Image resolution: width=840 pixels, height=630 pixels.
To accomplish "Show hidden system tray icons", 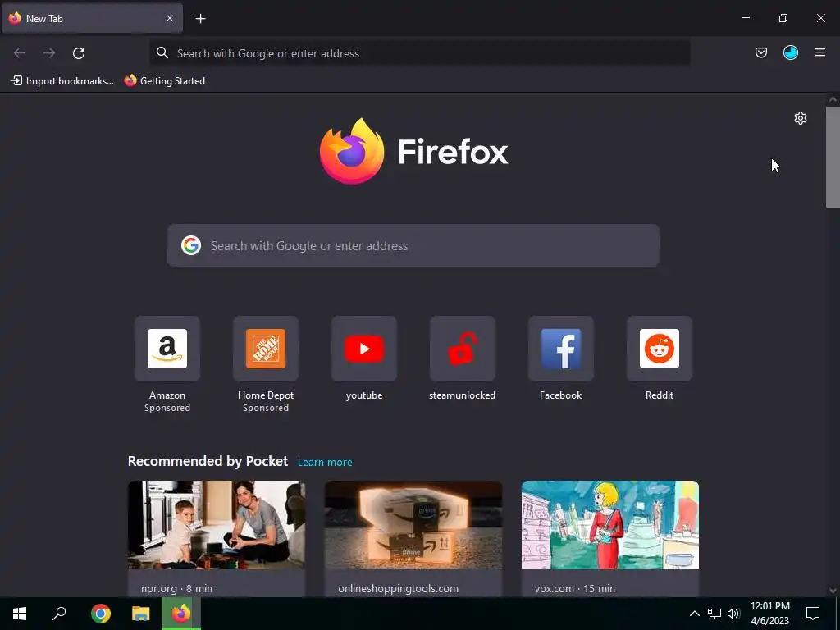I will [694, 614].
